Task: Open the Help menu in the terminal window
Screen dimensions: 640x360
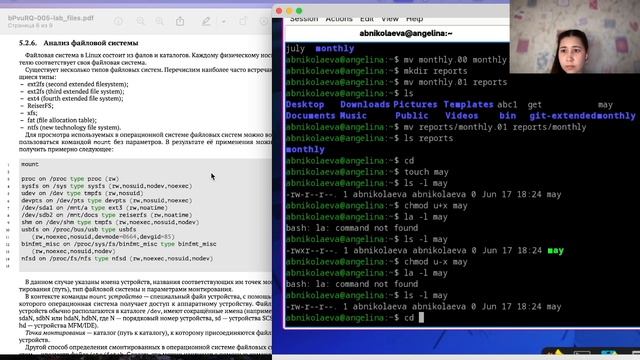Action: coord(414,19)
